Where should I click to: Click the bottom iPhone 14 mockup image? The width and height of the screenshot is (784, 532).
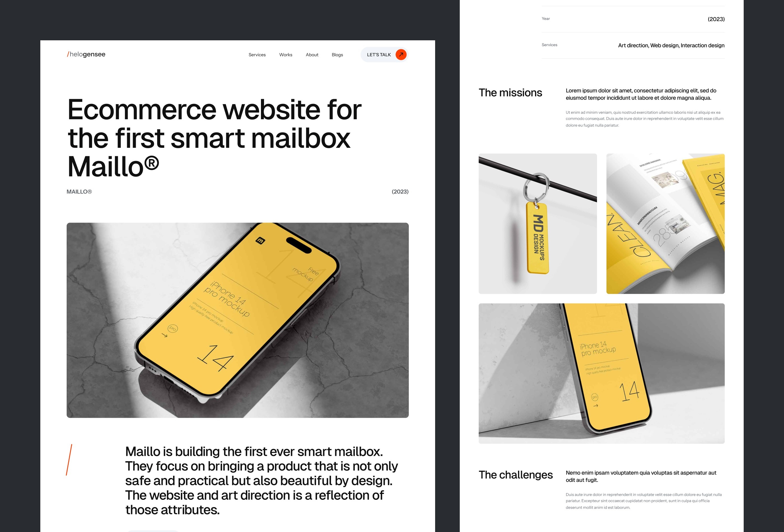pyautogui.click(x=602, y=375)
